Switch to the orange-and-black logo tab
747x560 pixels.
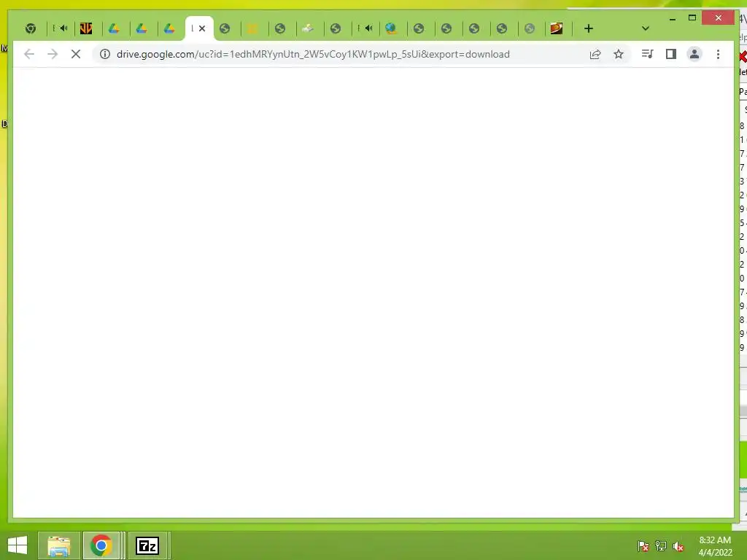pos(86,28)
